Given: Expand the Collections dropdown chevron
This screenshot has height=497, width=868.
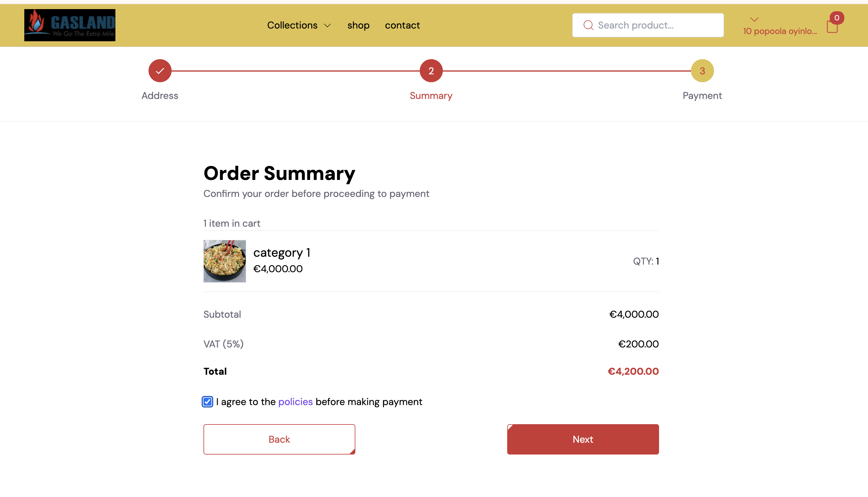Looking at the screenshot, I should pos(327,25).
